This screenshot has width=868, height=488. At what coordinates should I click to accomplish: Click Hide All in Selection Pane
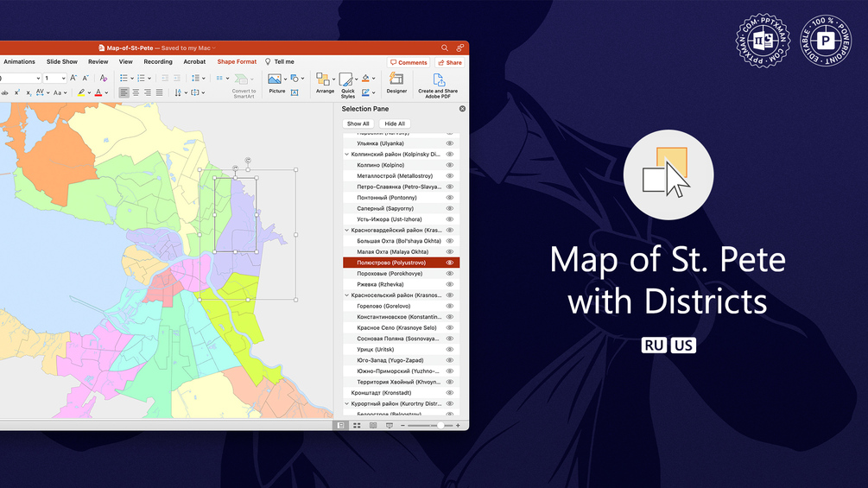[x=395, y=124]
